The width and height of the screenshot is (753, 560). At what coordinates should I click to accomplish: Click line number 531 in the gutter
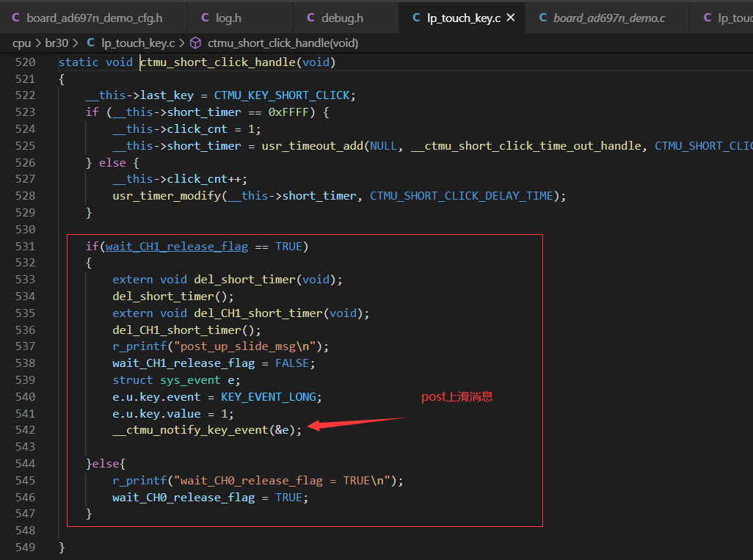(25, 247)
